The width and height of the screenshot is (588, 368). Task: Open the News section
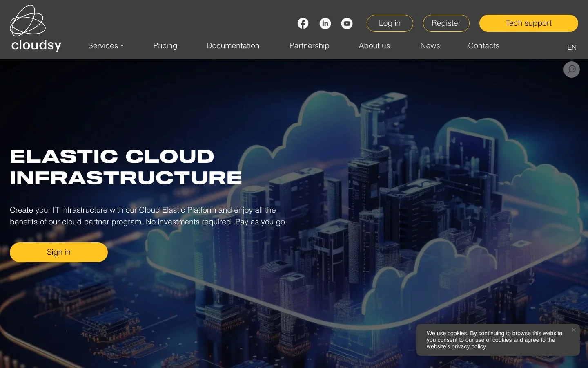pyautogui.click(x=430, y=46)
